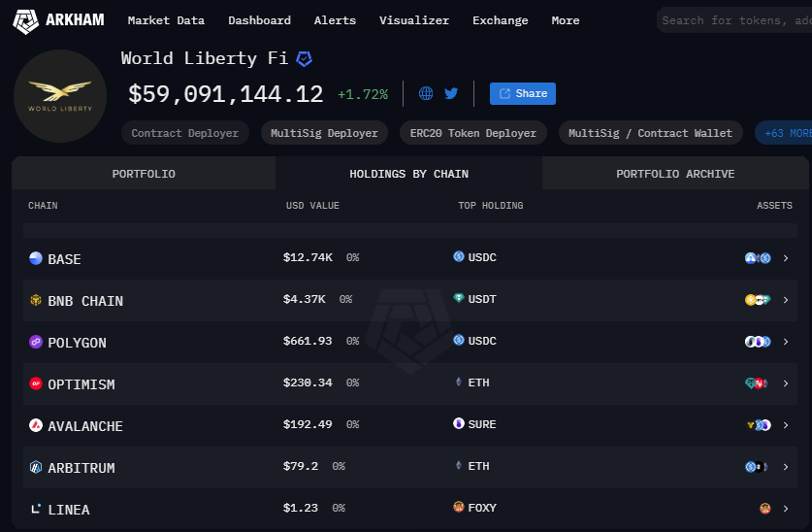Open the Visualizer menu item
The image size is (812, 532).
click(x=414, y=20)
